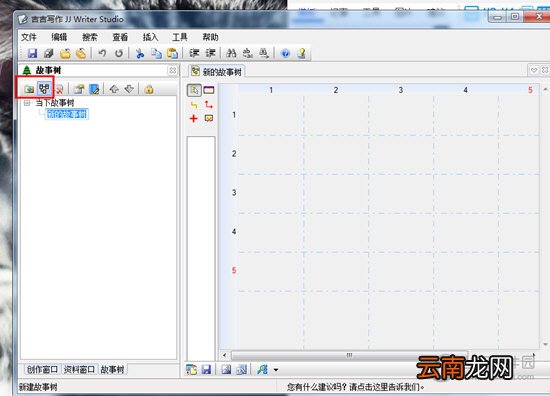Click the heart icon at the document area's top right

pyautogui.click(x=534, y=71)
